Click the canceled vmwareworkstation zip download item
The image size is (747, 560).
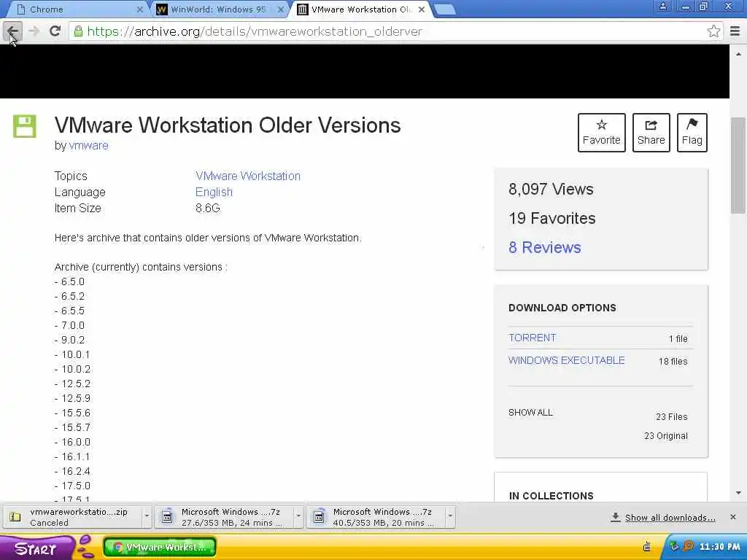click(74, 517)
